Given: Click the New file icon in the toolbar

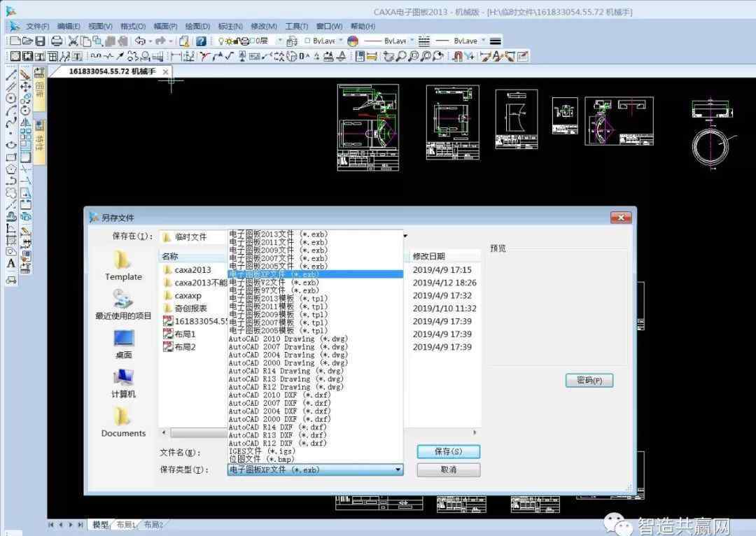Looking at the screenshot, I should point(15,41).
